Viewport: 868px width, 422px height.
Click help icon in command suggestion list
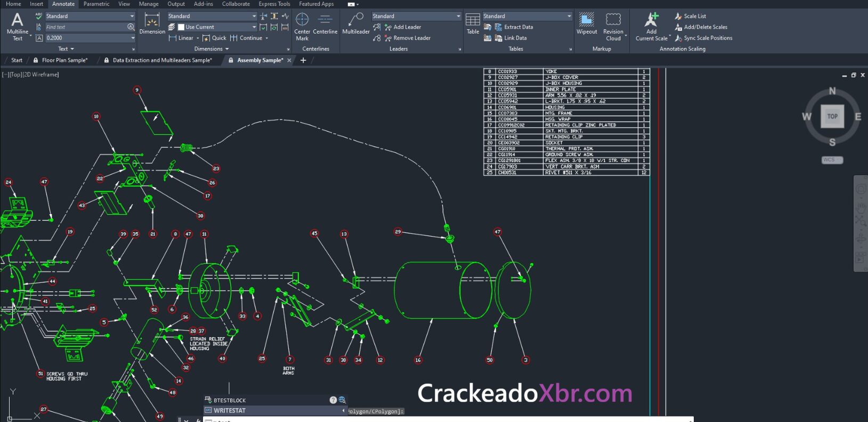tap(333, 400)
